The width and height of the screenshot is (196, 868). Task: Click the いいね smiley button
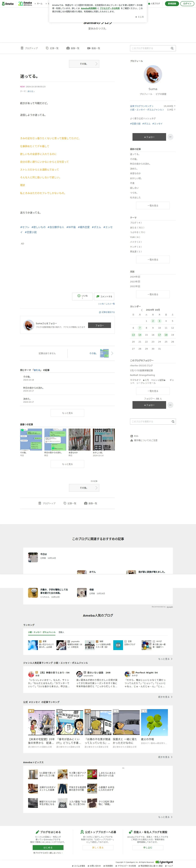(x=83, y=296)
